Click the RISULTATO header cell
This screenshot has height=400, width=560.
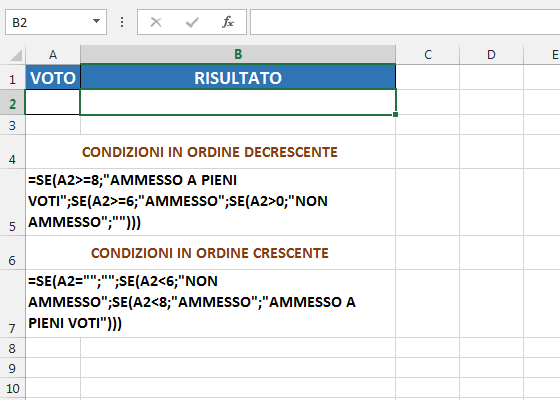point(238,77)
